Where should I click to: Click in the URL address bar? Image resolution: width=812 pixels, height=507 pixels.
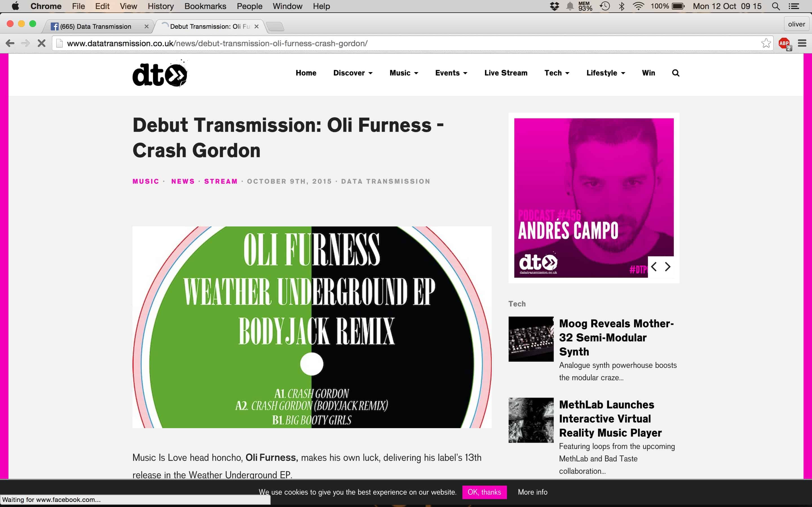pos(409,43)
